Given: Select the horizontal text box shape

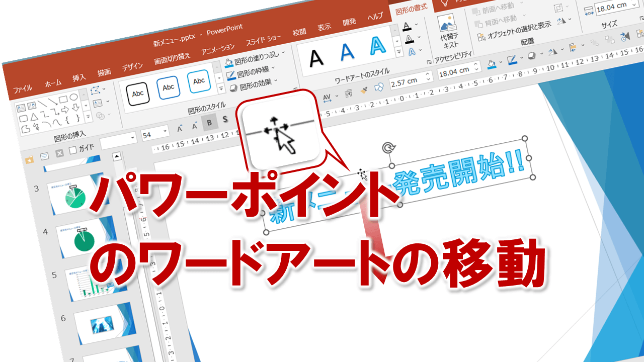Looking at the screenshot, I should click(x=22, y=107).
